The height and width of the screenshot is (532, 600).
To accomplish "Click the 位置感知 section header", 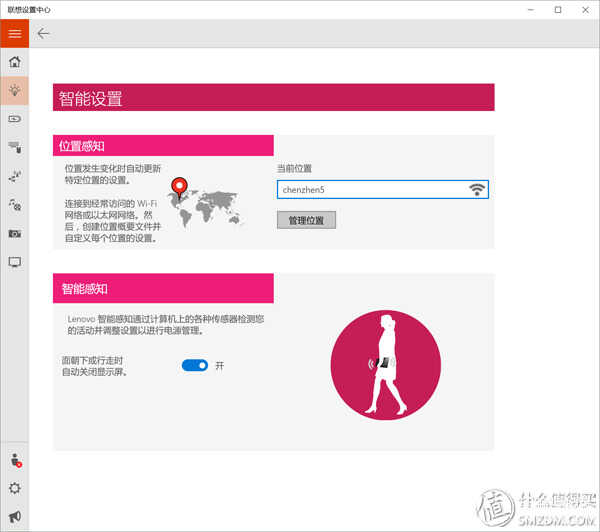I will (x=163, y=146).
